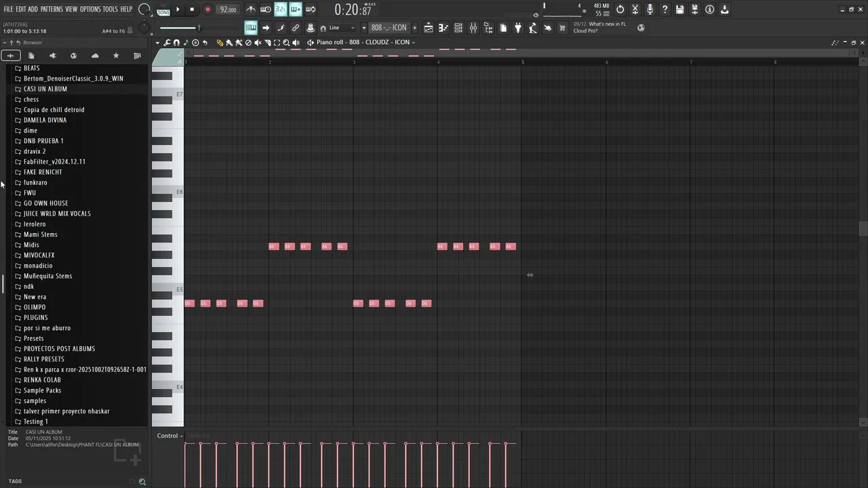This screenshot has width=868, height=488.
Task: Toggle loop recording
Action: tap(311, 9)
